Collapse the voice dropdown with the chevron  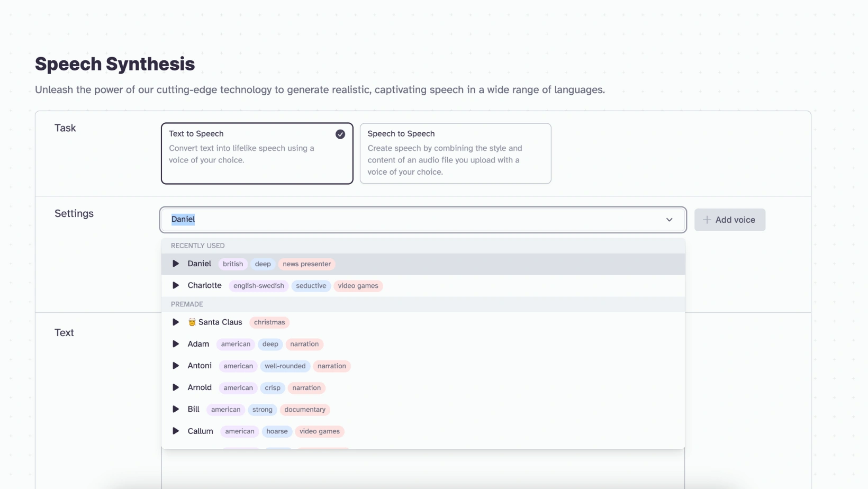click(670, 220)
